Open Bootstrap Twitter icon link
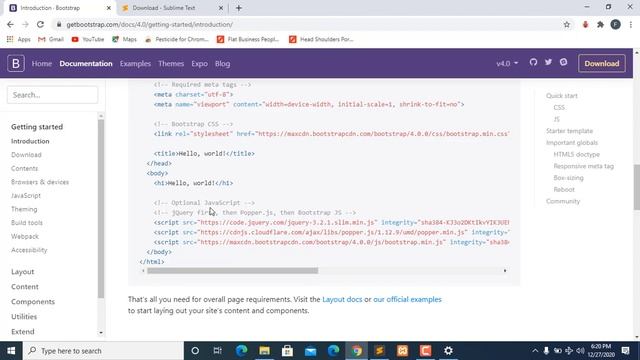This screenshot has height=360, width=640. (548, 62)
